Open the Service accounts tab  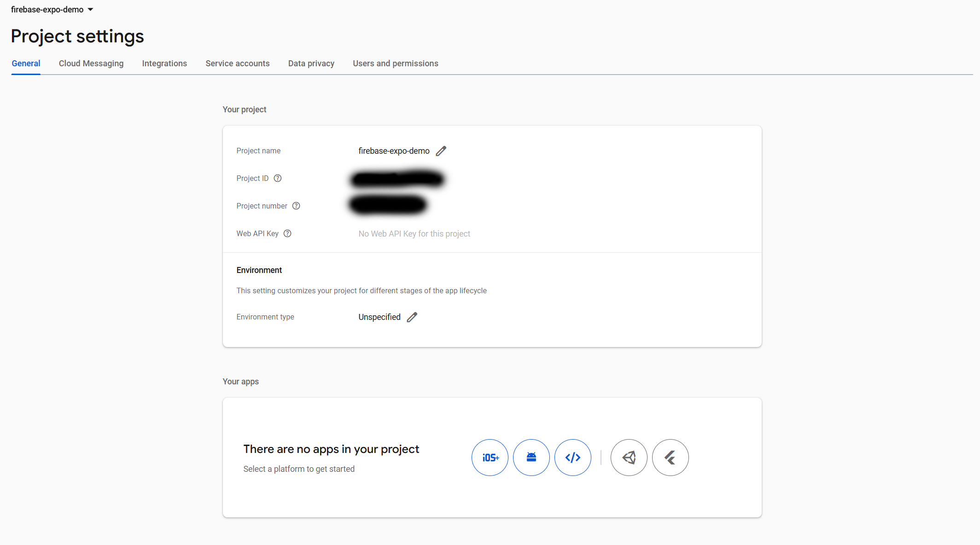pos(238,64)
